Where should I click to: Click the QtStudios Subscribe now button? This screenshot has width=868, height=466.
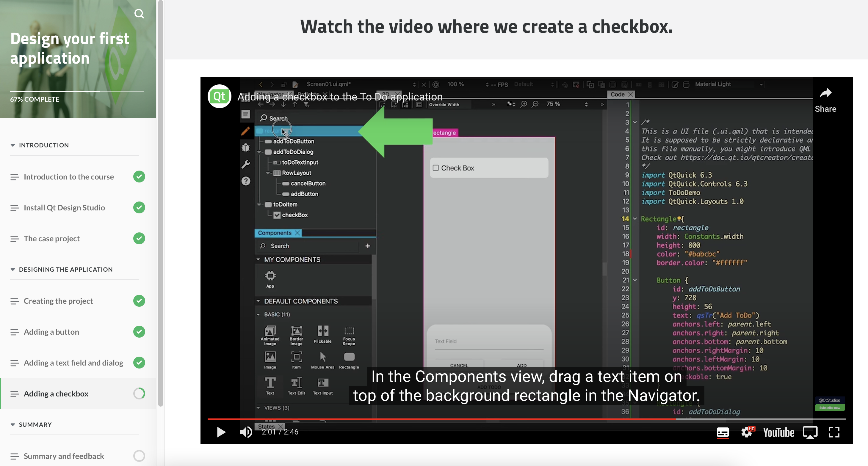pyautogui.click(x=830, y=408)
